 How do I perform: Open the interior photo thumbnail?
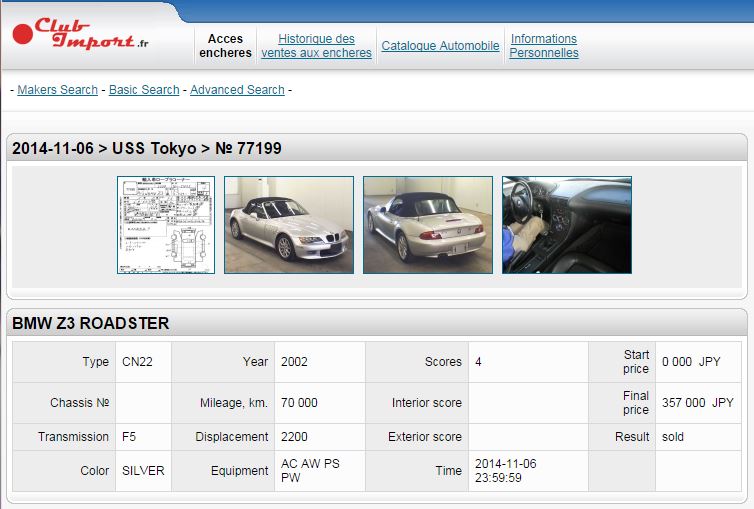[x=566, y=225]
